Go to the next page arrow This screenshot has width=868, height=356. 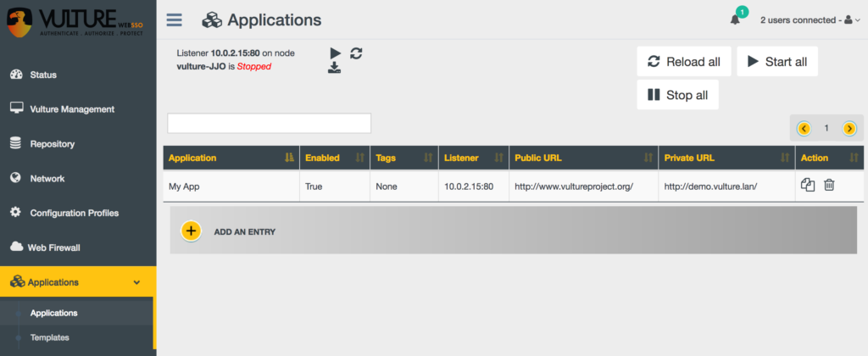point(849,129)
